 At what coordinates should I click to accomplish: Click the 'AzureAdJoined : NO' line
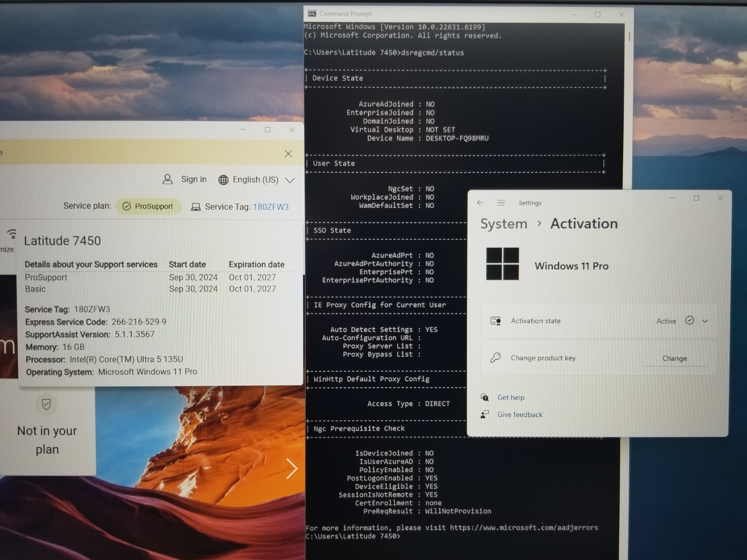point(396,104)
